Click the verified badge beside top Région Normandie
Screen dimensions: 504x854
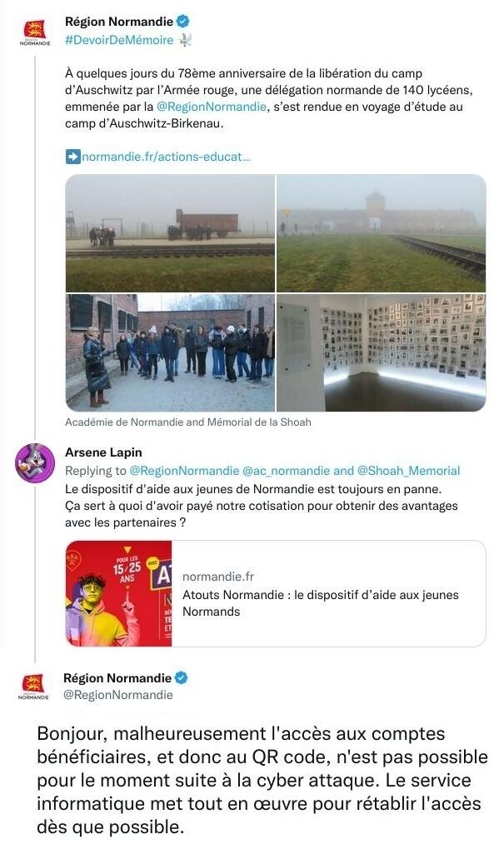coord(183,22)
